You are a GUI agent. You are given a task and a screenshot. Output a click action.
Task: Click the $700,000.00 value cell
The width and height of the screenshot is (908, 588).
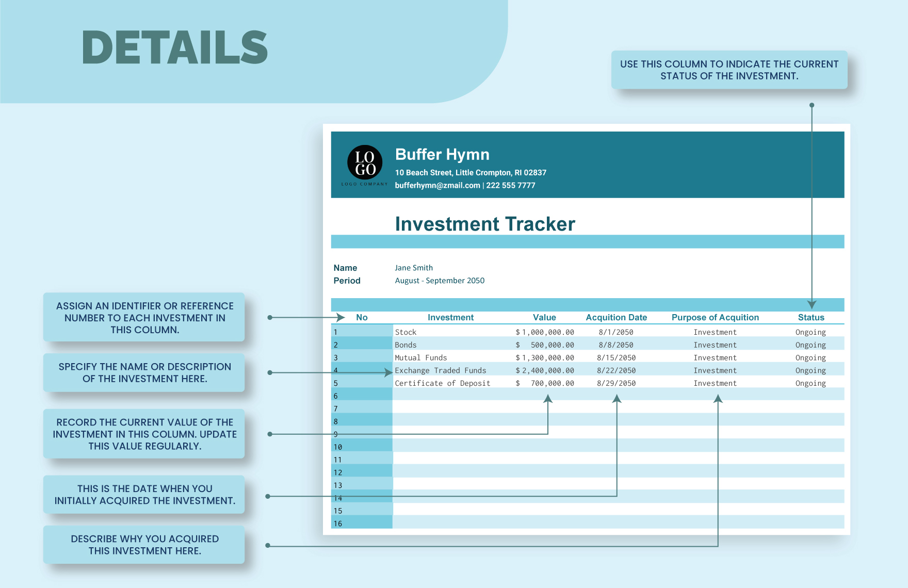tap(545, 383)
